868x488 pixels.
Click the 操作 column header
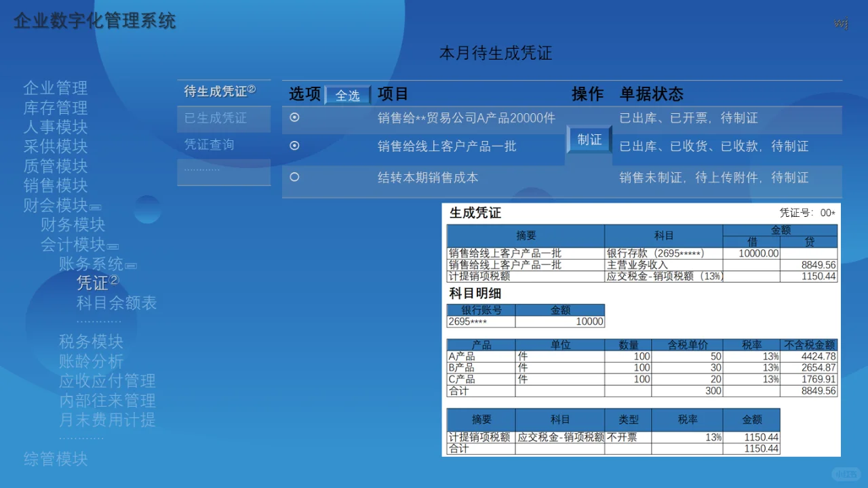click(587, 94)
